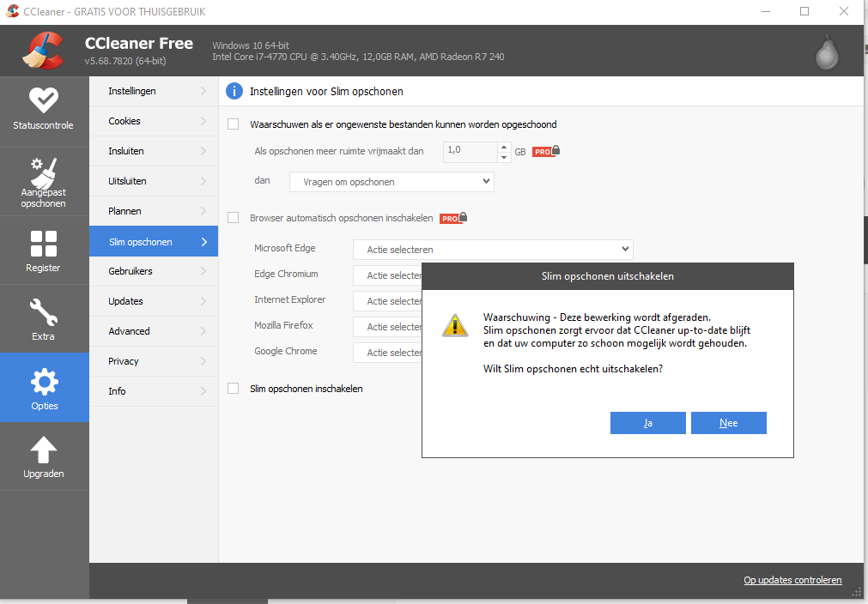Click the Opties gear icon
The height and width of the screenshot is (604, 868).
(x=44, y=381)
